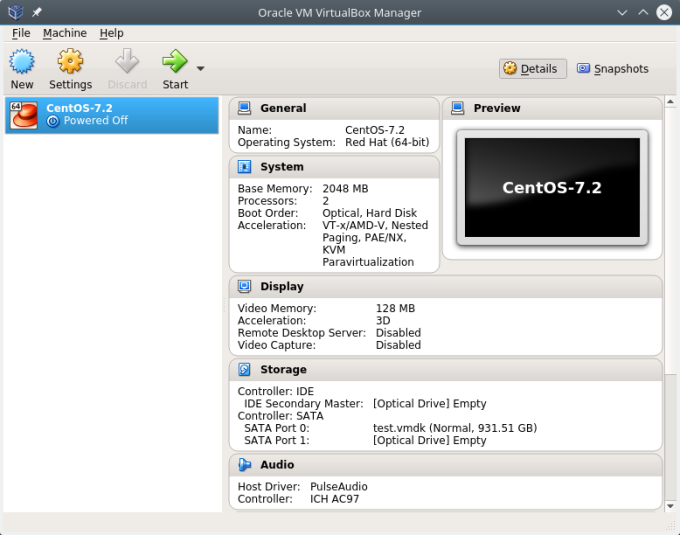Toggle the Details view button

pyautogui.click(x=532, y=69)
